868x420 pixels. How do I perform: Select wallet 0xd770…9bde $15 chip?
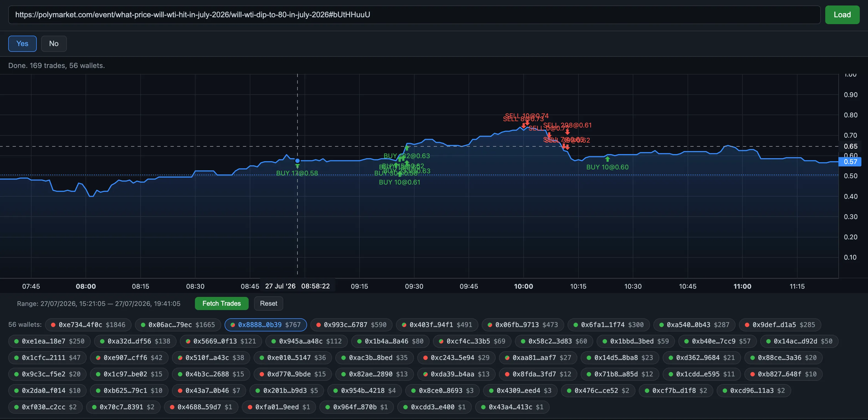pos(293,374)
